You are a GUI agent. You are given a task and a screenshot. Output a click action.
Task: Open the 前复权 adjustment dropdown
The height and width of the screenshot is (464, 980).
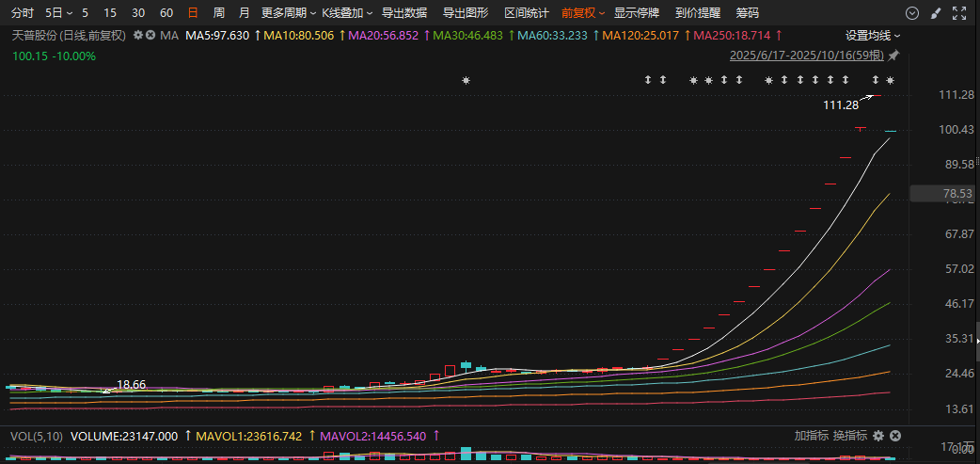pyautogui.click(x=584, y=13)
